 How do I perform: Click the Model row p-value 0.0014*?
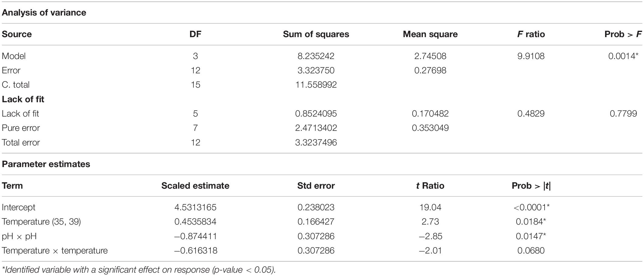623,56
